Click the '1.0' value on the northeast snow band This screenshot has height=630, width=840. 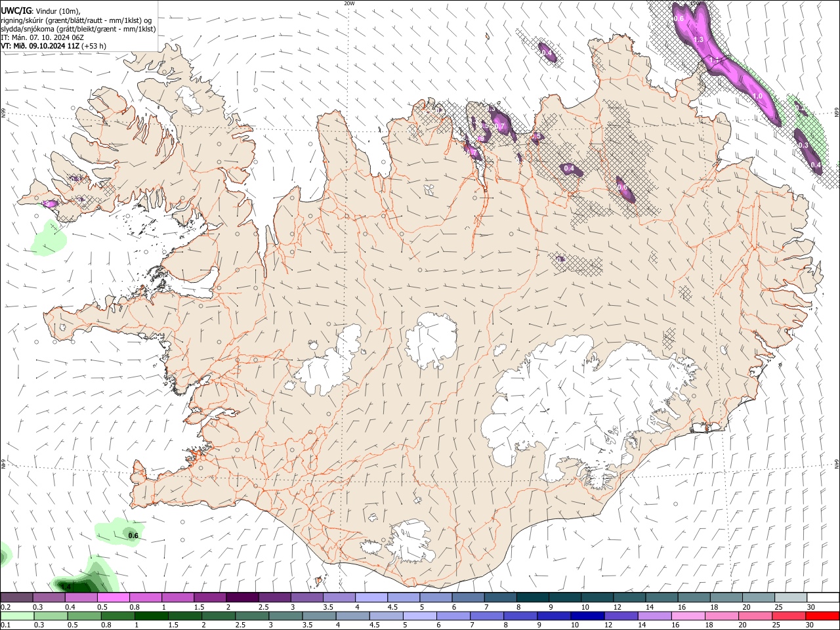click(x=757, y=96)
